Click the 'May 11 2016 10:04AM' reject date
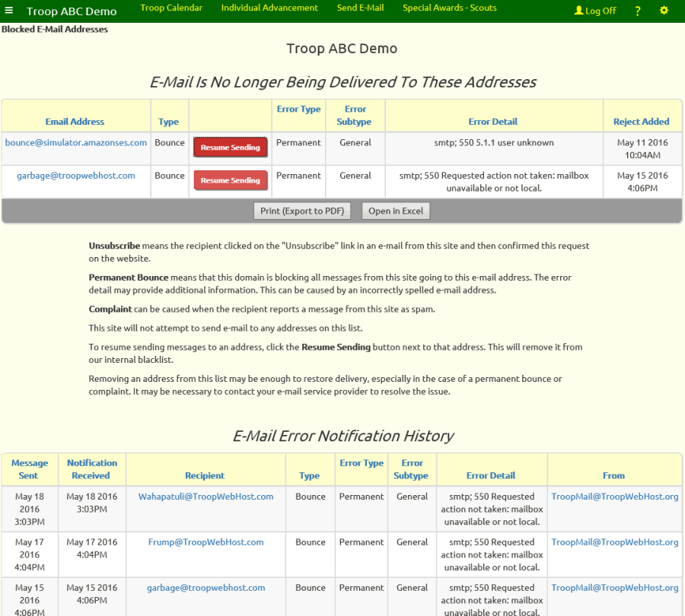This screenshot has height=616, width=685. (x=642, y=149)
